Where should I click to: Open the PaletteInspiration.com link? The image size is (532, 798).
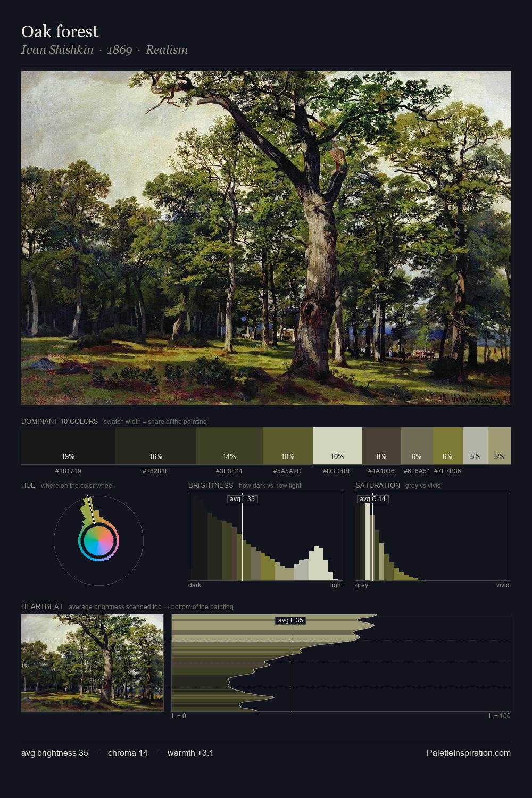point(469,753)
